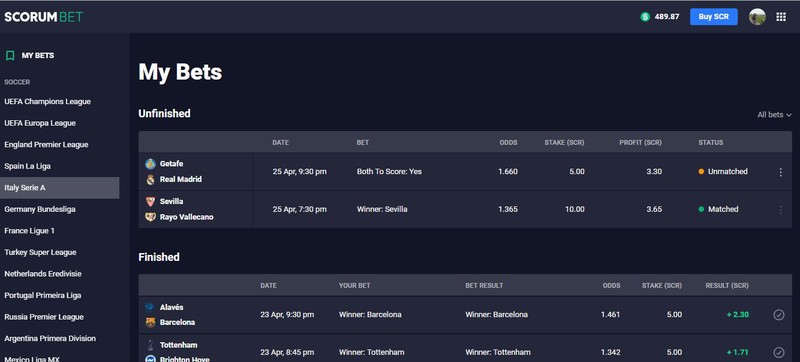Screen dimensions: 800x362
Task: Click the Tottenham team crest
Action: coord(150,345)
